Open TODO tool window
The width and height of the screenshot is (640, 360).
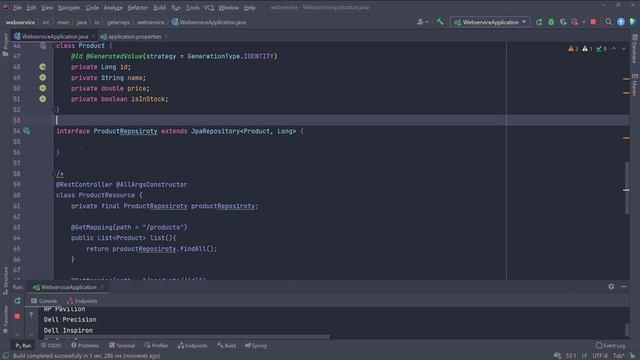(x=51, y=345)
